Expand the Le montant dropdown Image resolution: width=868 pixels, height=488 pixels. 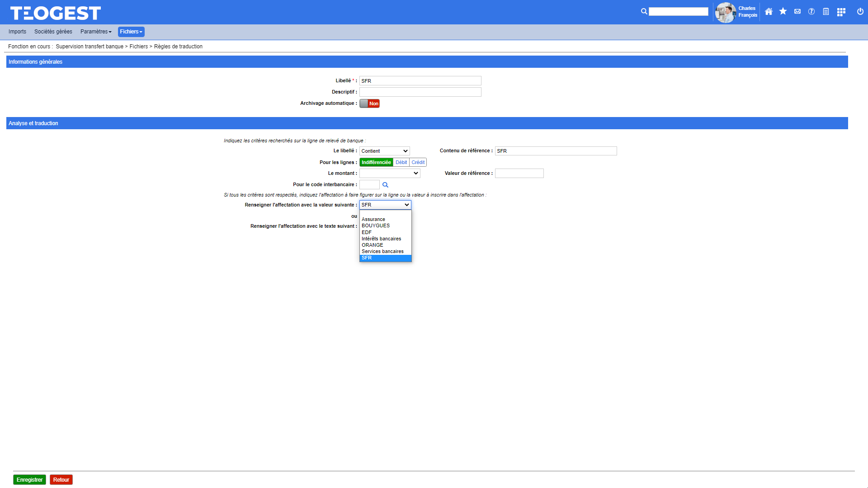(389, 173)
